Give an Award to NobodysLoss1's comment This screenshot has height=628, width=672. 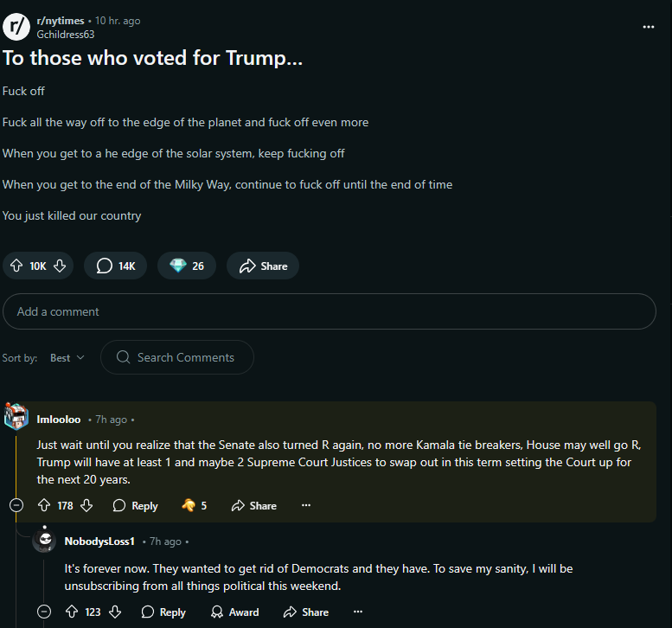click(x=235, y=612)
